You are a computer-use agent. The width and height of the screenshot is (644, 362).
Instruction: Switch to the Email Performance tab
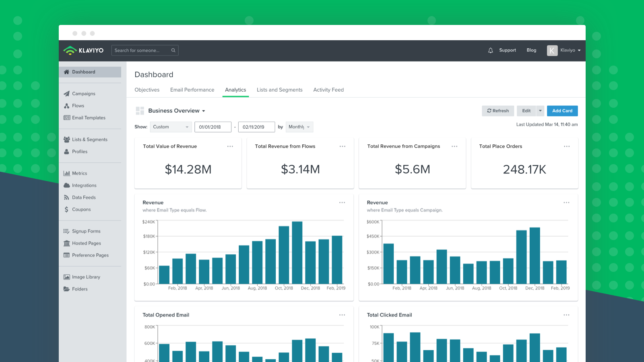[192, 90]
